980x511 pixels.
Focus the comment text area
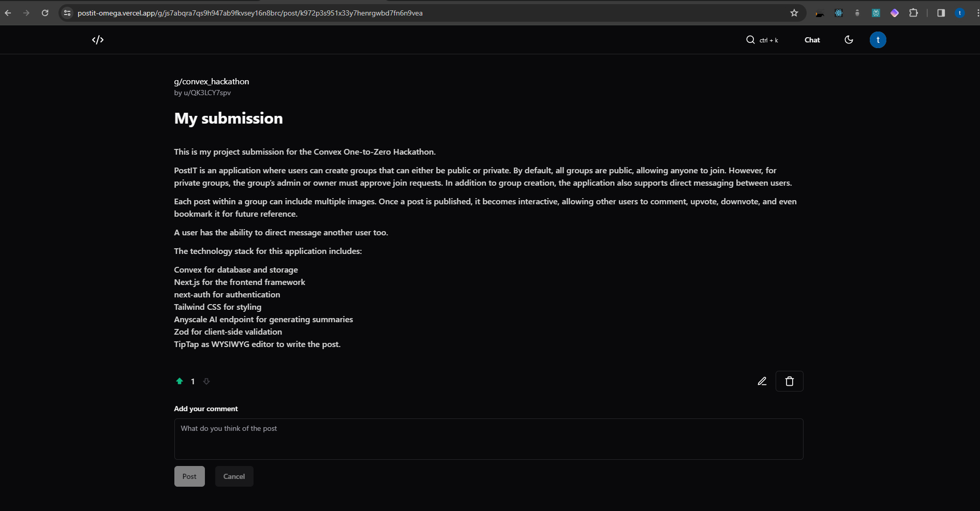[488, 439]
